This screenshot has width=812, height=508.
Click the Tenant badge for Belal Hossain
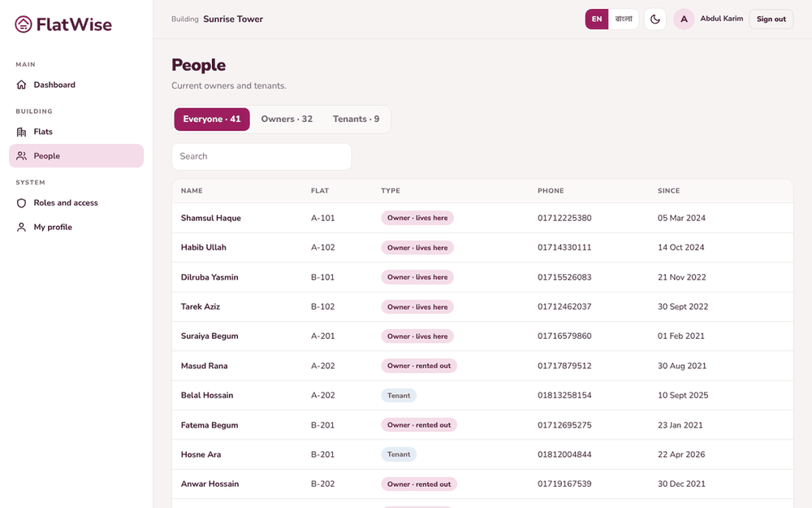(399, 396)
